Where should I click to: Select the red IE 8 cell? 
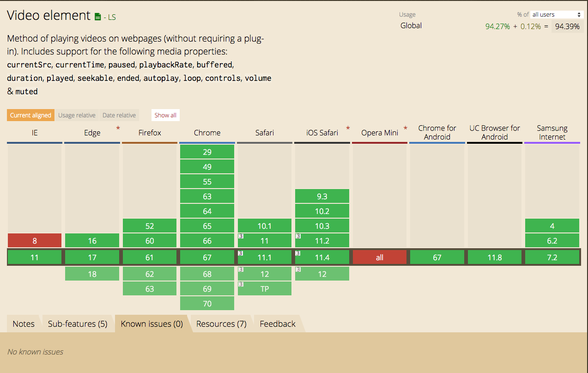[35, 240]
